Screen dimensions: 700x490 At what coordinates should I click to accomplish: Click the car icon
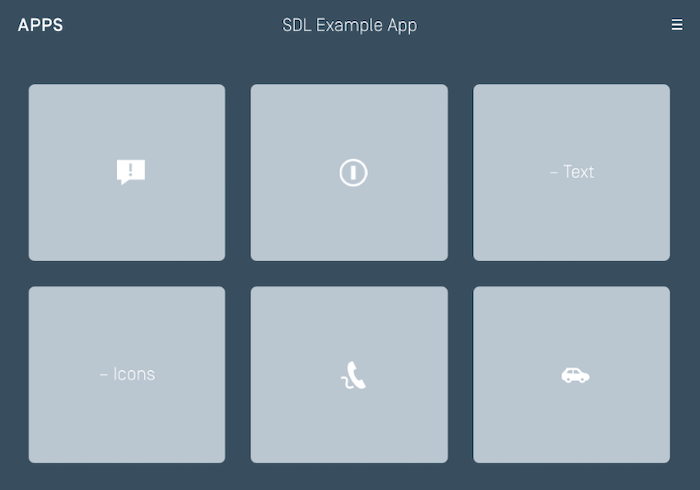575,375
